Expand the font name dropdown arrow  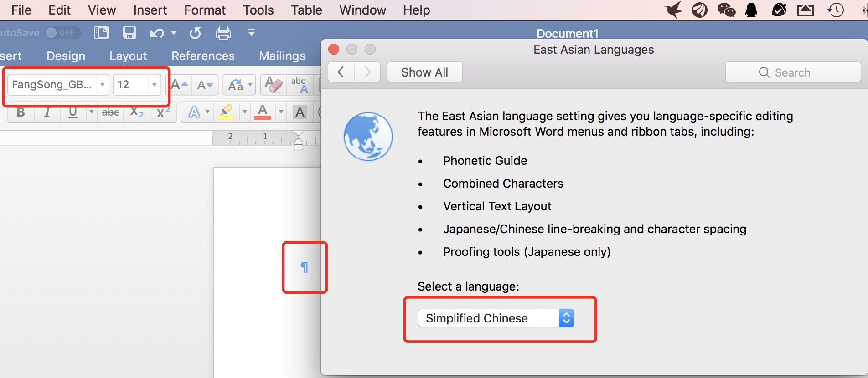[x=103, y=85]
